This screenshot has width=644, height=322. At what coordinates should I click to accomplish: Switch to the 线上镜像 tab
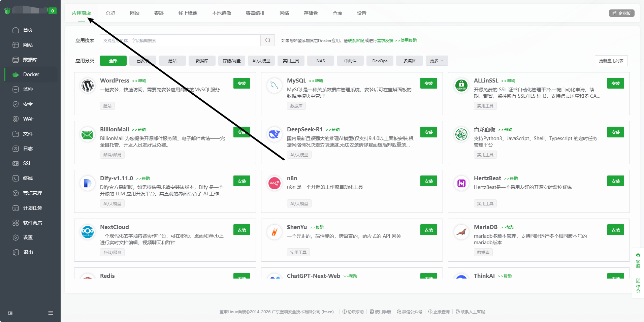(x=188, y=13)
